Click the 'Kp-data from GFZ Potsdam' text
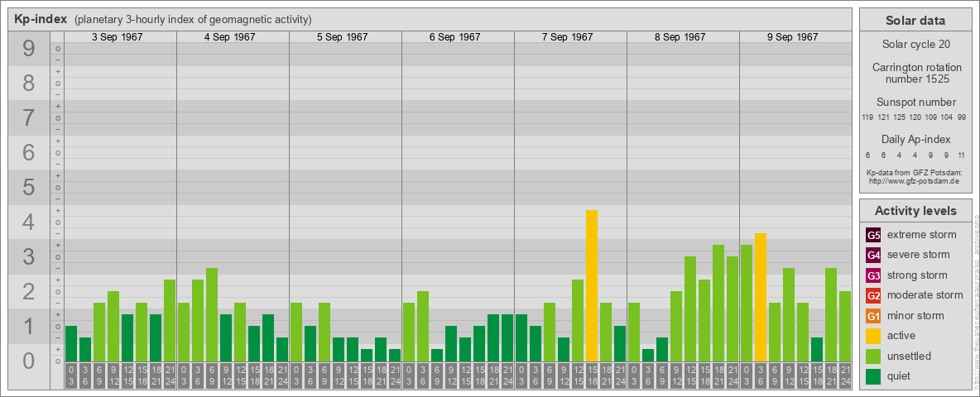The image size is (980, 397). coord(915,172)
